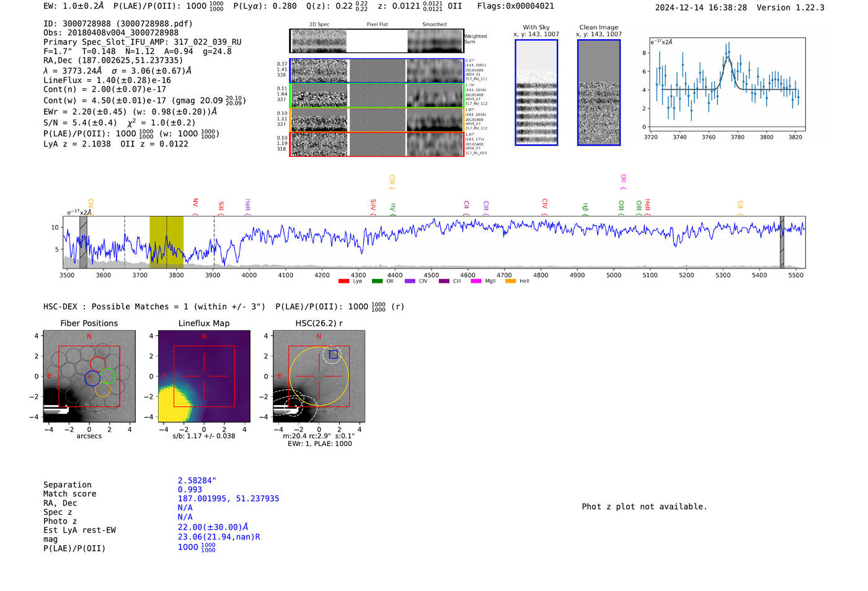Click the blue square marker in HSC image

click(333, 355)
